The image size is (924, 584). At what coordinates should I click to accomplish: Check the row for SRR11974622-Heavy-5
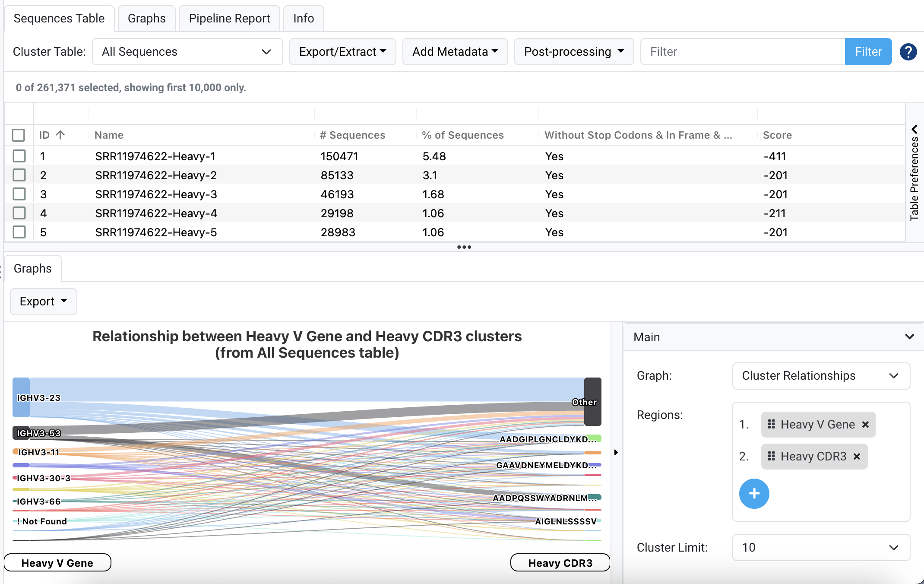(19, 232)
